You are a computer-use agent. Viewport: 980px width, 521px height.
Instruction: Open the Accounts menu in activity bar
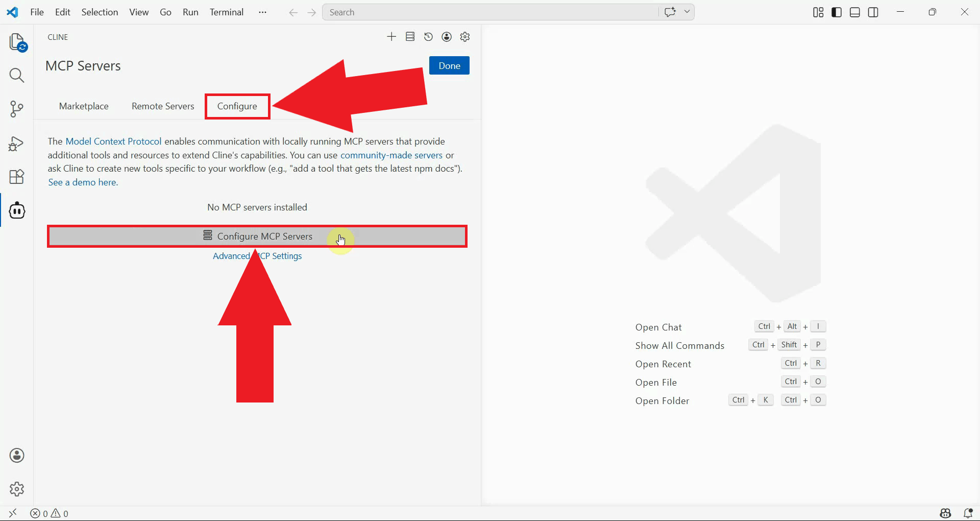[17, 455]
